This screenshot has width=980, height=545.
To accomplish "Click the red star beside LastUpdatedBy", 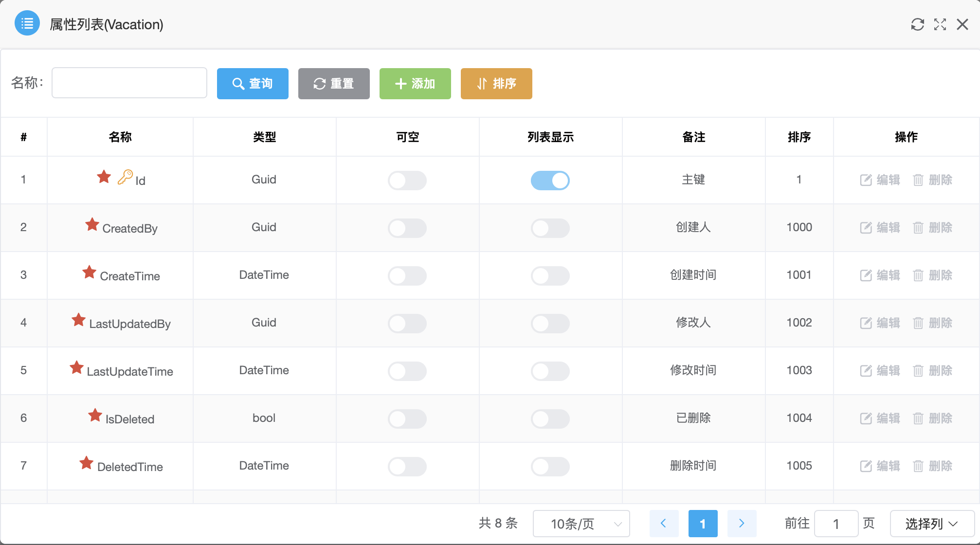I will [x=78, y=320].
